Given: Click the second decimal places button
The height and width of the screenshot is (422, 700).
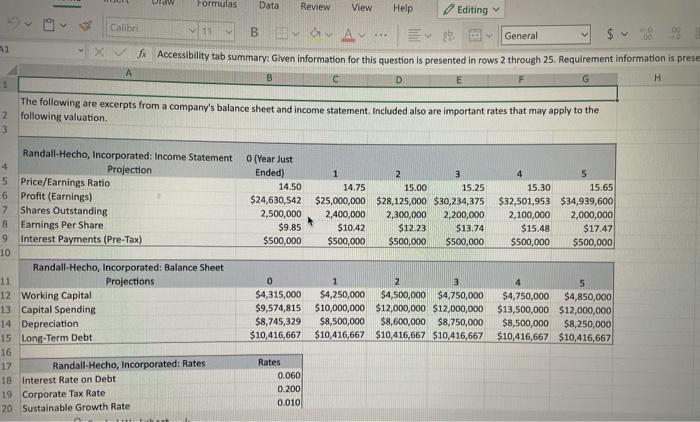Looking at the screenshot, I should [x=676, y=33].
